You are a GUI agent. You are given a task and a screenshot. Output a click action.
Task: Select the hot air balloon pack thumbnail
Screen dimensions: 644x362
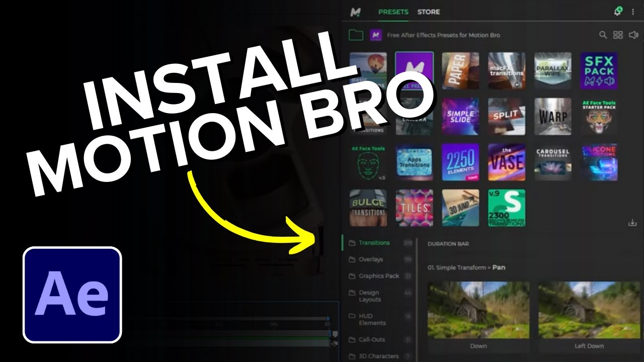pyautogui.click(x=368, y=71)
